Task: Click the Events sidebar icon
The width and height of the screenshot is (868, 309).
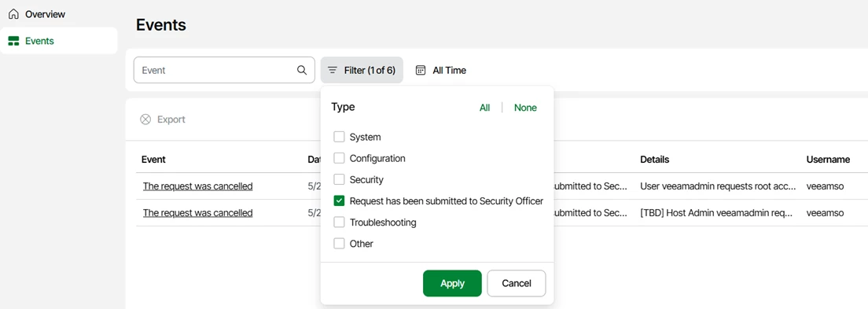Action: pyautogui.click(x=14, y=41)
